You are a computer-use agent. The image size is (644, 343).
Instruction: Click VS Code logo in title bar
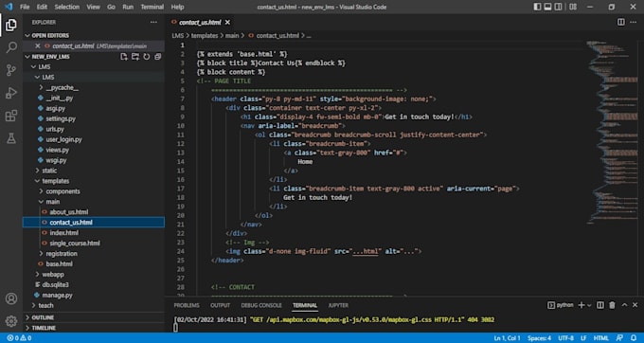tap(9, 7)
